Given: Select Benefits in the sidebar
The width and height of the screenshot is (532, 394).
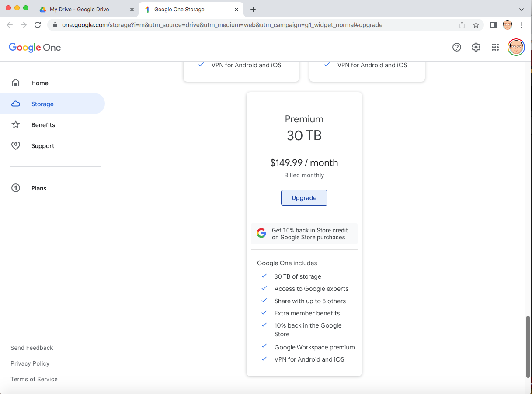Looking at the screenshot, I should coord(43,125).
